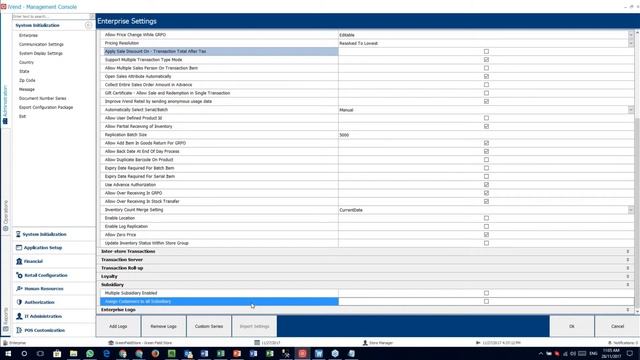This screenshot has width=640, height=360.
Task: Open Task View on the taskbar
Action: (40, 353)
